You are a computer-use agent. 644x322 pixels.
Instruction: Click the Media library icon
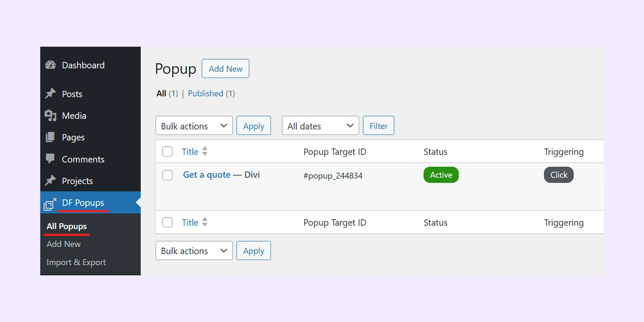click(x=50, y=116)
